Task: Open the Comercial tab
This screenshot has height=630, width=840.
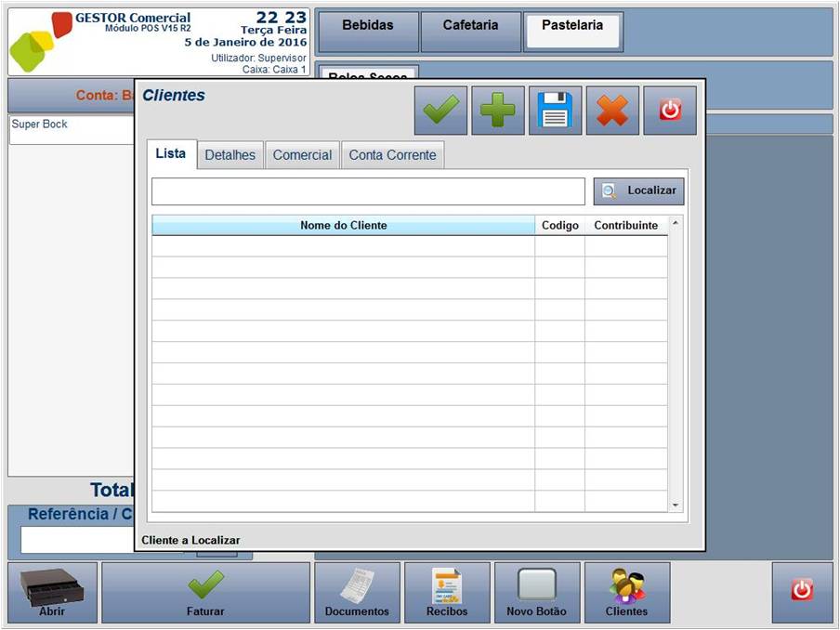Action: pyautogui.click(x=302, y=155)
